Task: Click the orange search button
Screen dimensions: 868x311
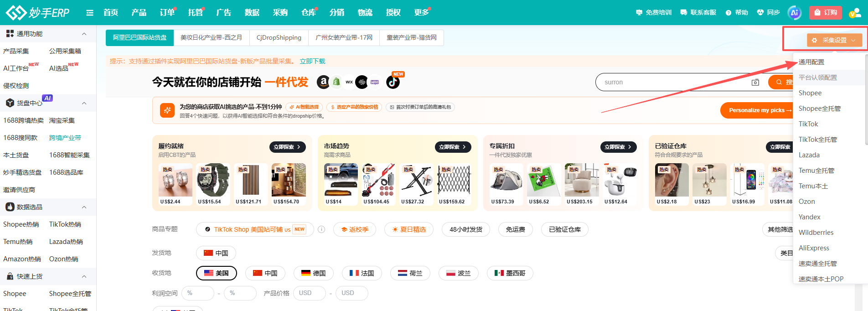Action: pyautogui.click(x=781, y=82)
